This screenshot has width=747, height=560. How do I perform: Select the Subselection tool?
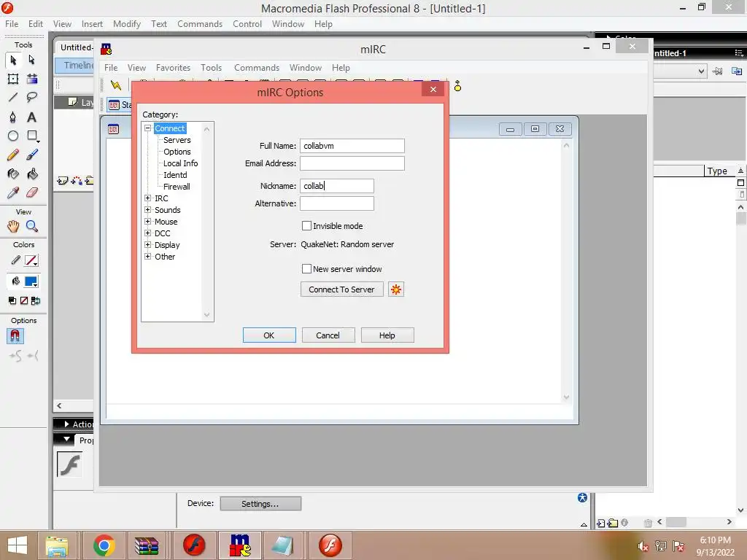(31, 60)
